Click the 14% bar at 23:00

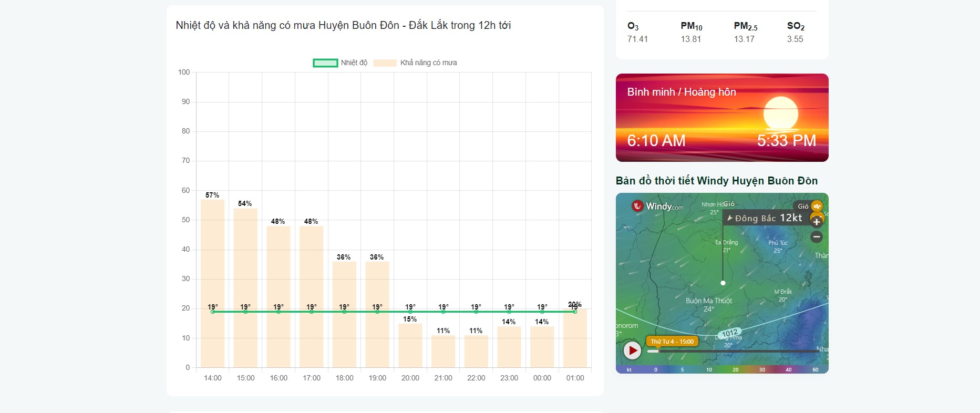click(509, 347)
